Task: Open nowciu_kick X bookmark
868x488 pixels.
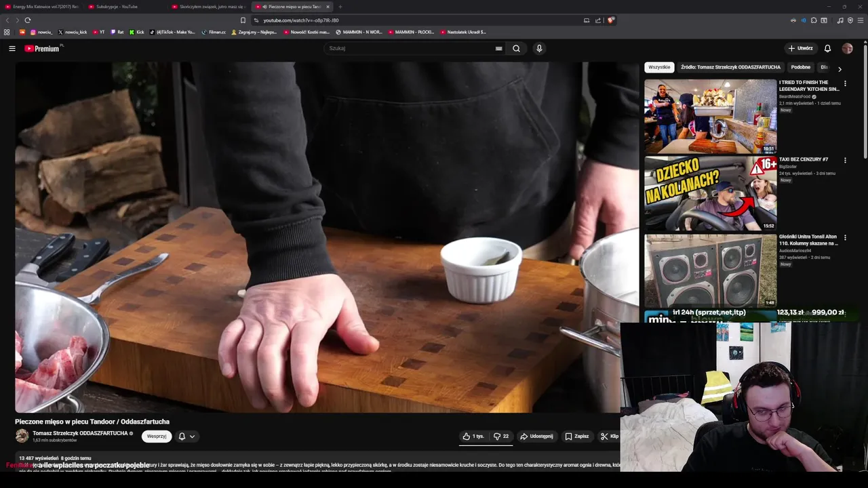Action: click(x=73, y=32)
